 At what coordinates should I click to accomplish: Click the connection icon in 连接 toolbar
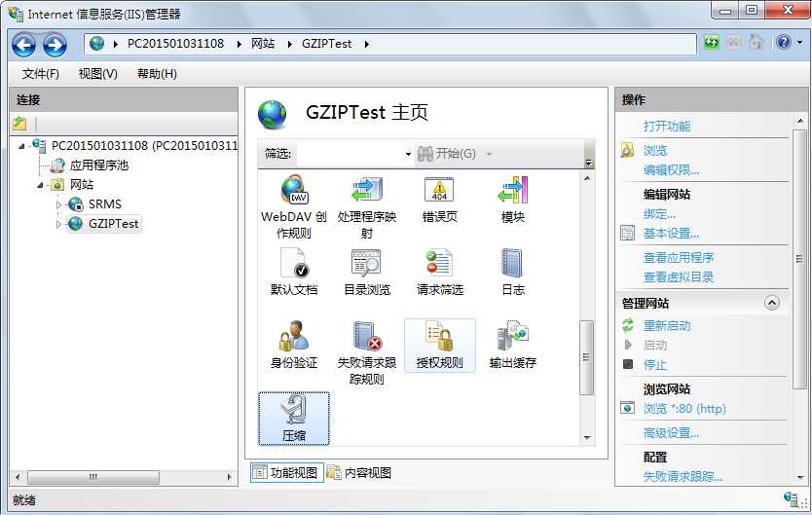[x=19, y=124]
